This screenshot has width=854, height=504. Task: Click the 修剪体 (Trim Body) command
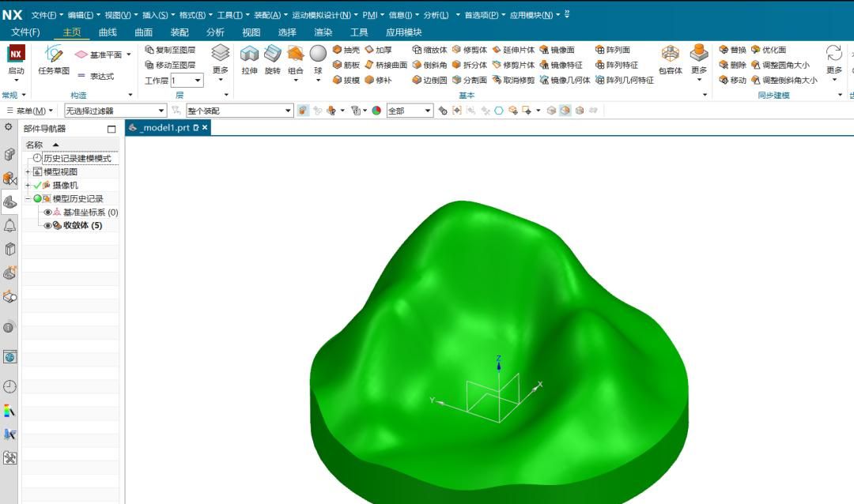point(470,50)
